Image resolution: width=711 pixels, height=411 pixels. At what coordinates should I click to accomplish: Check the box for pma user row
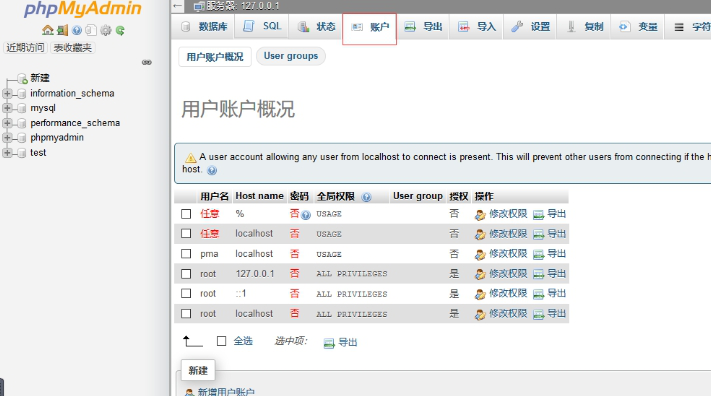186,254
